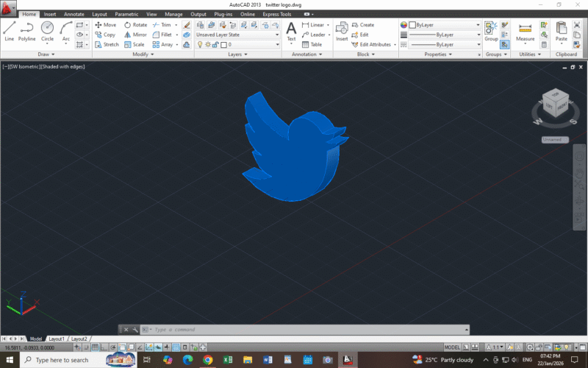Select the Arc tool
Screen dimensions: 588x368
(x=66, y=32)
